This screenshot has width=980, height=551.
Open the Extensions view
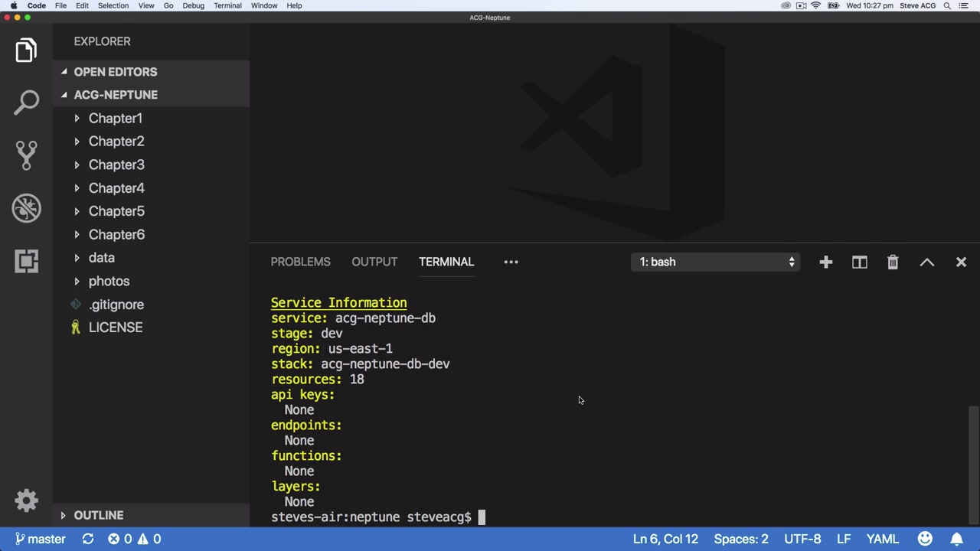[x=26, y=261]
